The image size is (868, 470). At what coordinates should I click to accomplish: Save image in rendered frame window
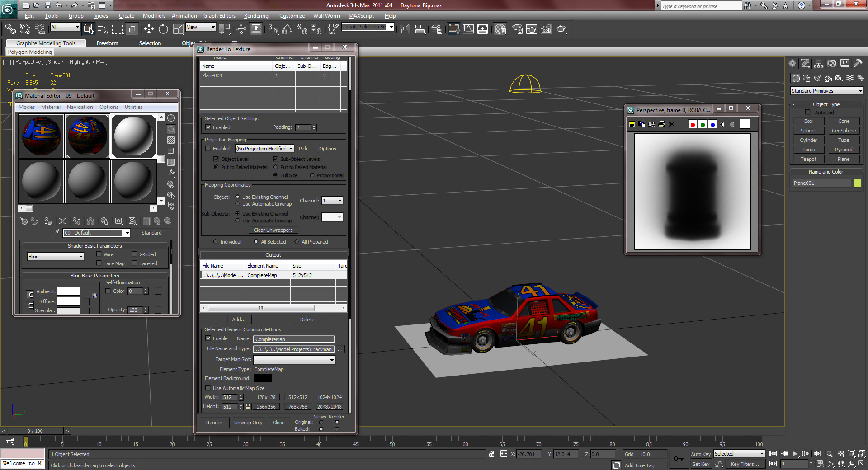click(x=632, y=124)
